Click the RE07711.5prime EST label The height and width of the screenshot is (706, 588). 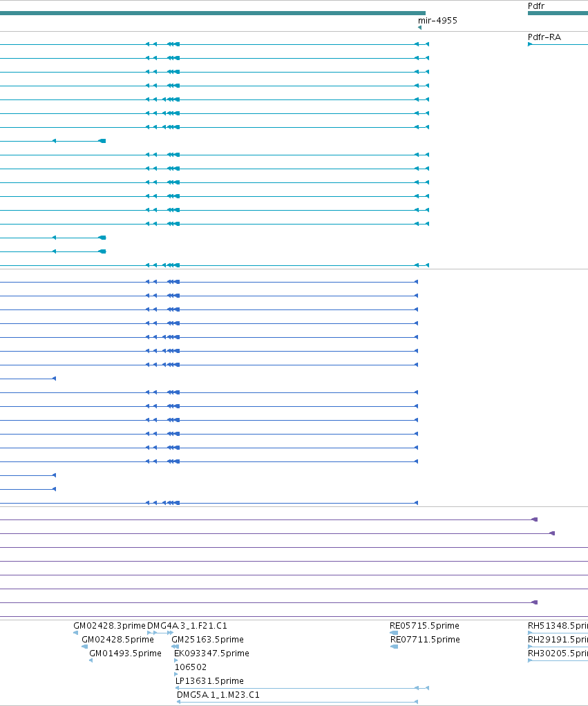pyautogui.click(x=425, y=640)
